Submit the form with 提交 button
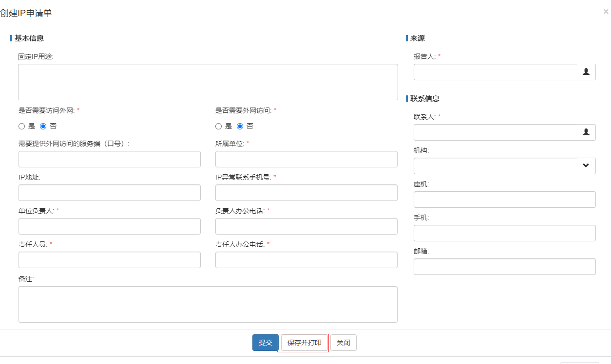 click(x=265, y=343)
